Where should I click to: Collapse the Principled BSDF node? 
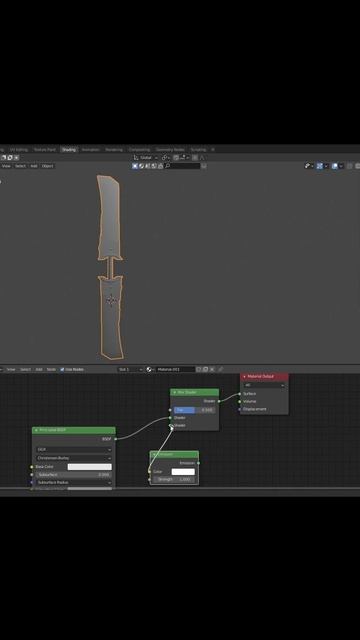pyautogui.click(x=36, y=430)
